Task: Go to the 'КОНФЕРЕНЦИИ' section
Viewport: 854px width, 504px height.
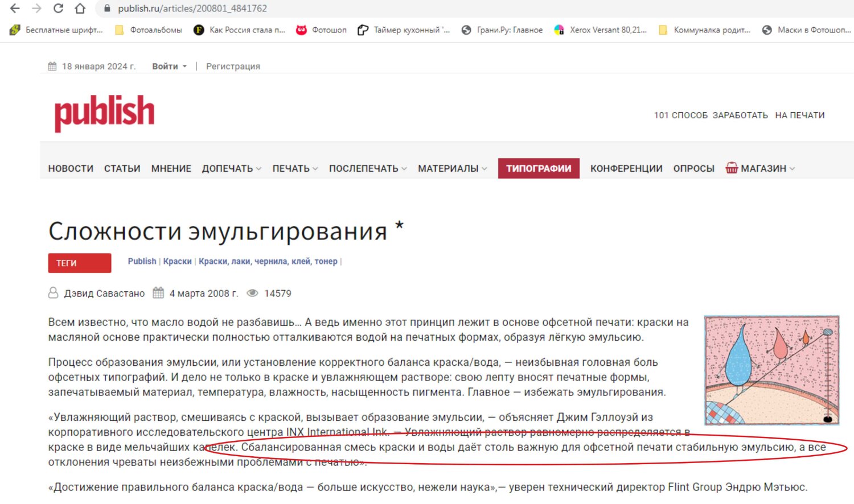Action: coord(626,169)
